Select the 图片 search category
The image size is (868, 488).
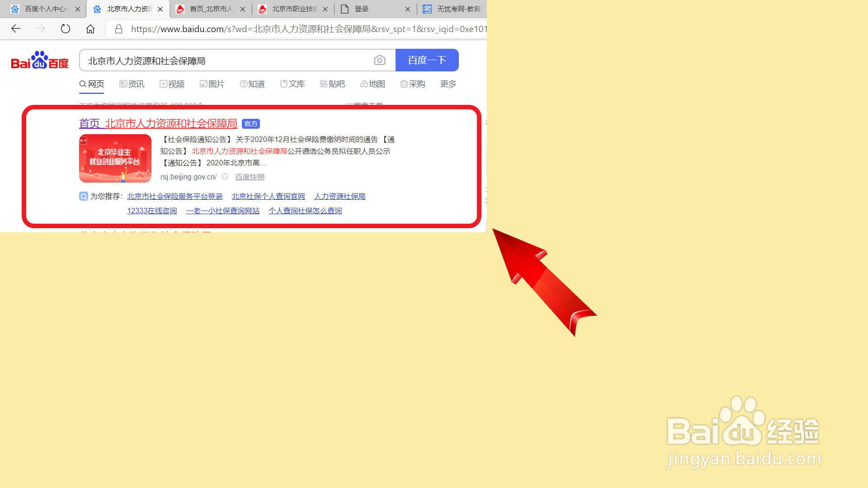[x=212, y=84]
